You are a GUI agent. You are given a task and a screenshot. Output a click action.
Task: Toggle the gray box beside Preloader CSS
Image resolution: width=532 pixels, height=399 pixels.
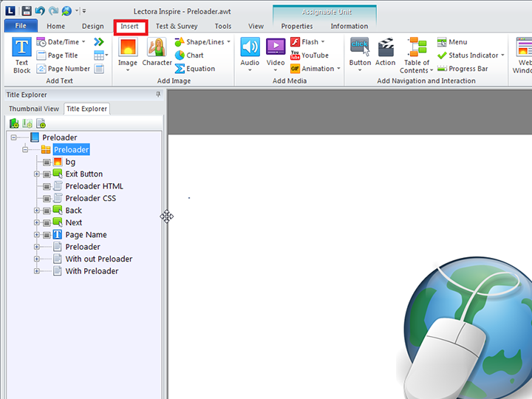coord(46,198)
